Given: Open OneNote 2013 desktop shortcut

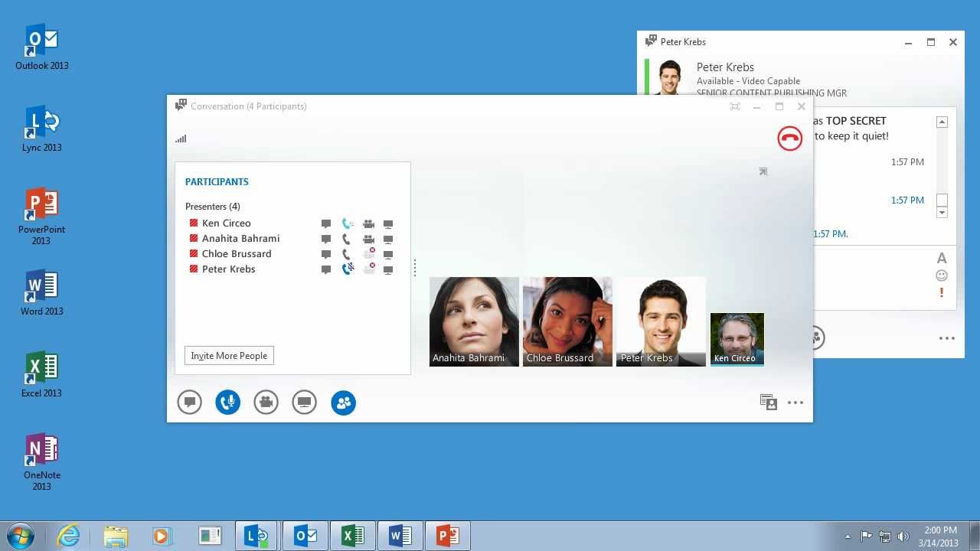Looking at the screenshot, I should [x=42, y=462].
